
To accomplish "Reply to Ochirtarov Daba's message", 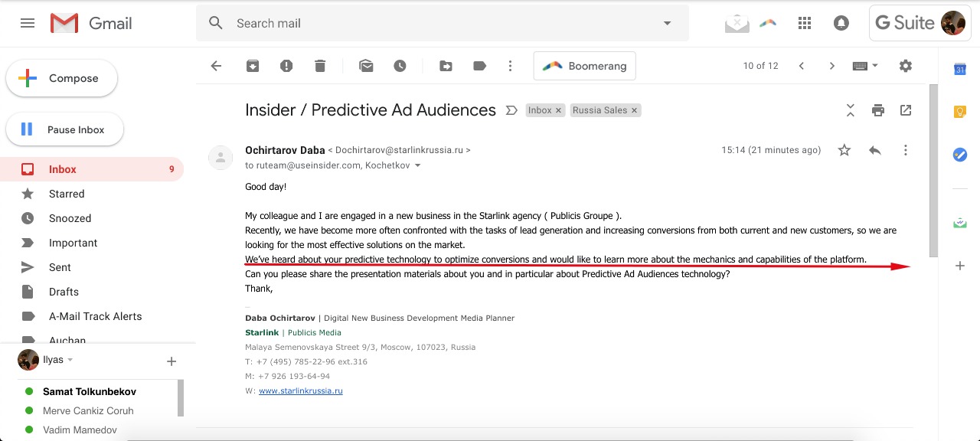I will click(875, 150).
